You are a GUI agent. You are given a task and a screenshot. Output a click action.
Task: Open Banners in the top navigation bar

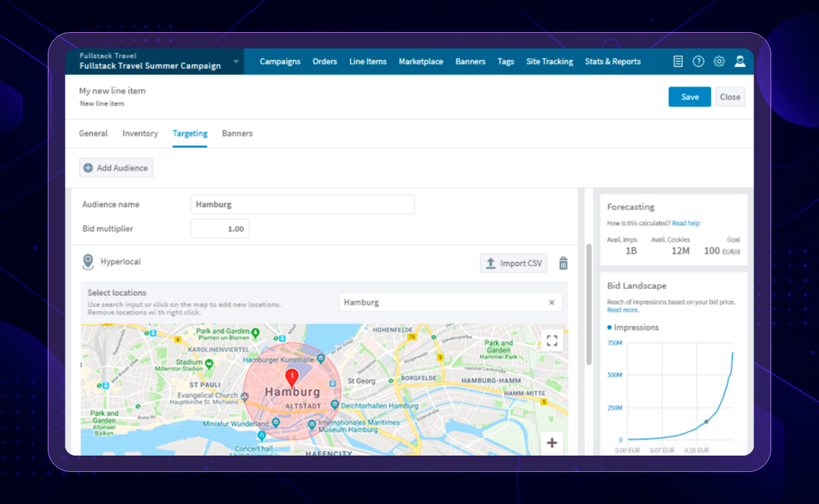(x=470, y=61)
